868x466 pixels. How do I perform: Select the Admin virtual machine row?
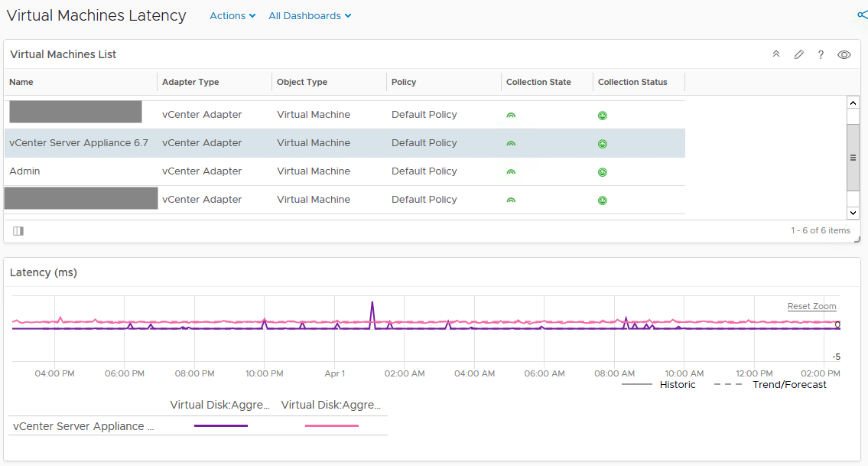(344, 171)
